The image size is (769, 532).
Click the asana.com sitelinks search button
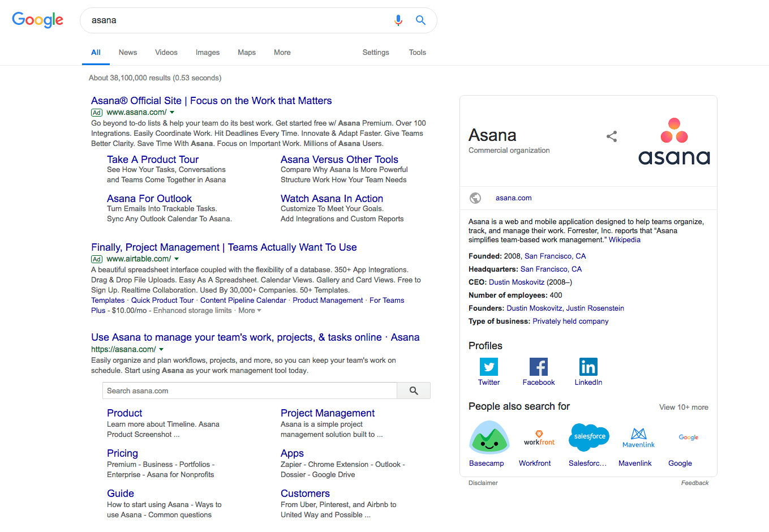(x=414, y=391)
